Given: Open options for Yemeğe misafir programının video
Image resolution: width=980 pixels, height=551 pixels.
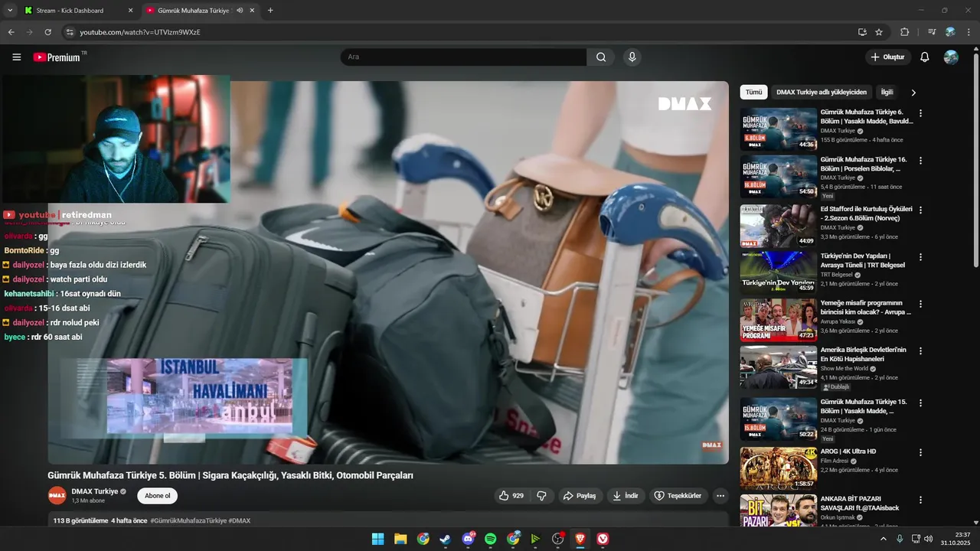Looking at the screenshot, I should coord(920,304).
